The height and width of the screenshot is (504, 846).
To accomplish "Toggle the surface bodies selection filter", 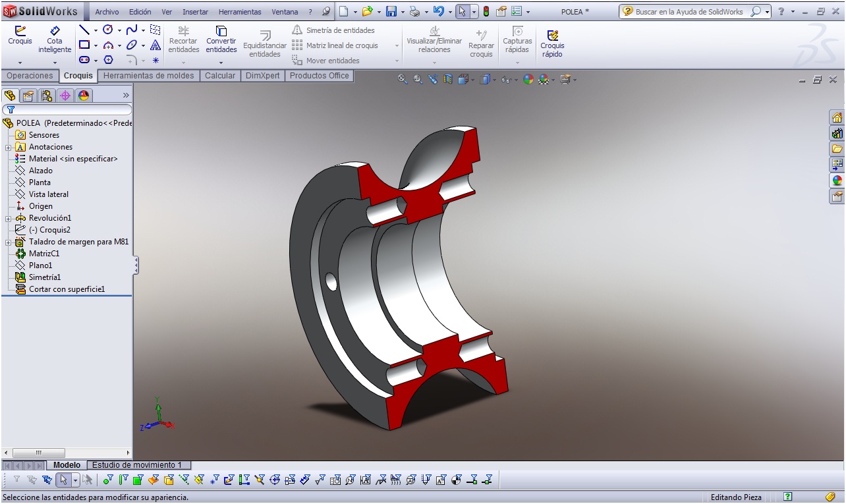I will 154,480.
